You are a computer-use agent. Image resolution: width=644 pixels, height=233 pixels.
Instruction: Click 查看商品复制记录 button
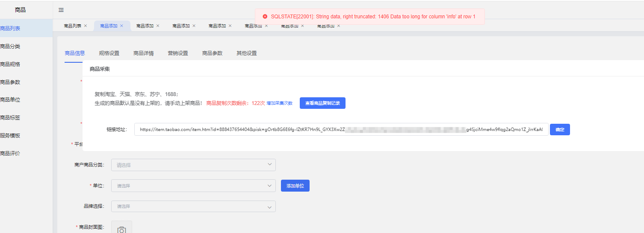click(322, 103)
